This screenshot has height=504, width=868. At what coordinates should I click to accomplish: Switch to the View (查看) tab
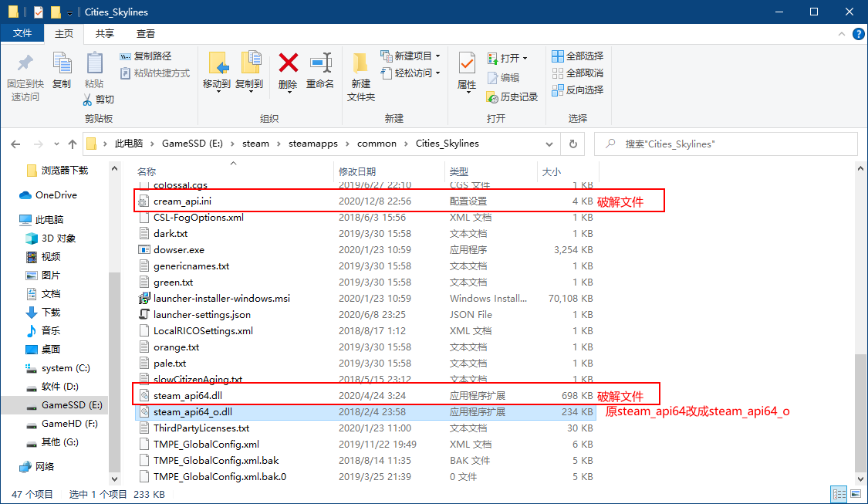click(x=146, y=34)
